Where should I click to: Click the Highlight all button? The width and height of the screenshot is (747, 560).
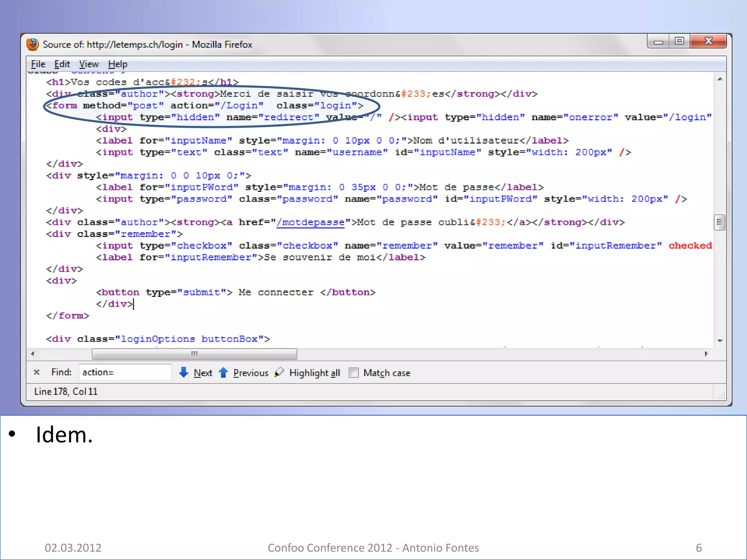tap(314, 373)
